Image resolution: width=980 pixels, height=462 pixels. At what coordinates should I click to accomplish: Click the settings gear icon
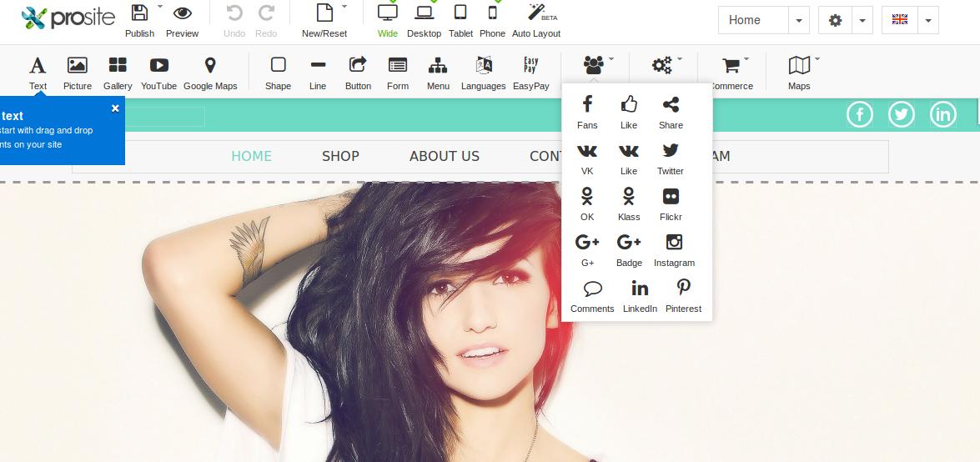click(835, 20)
